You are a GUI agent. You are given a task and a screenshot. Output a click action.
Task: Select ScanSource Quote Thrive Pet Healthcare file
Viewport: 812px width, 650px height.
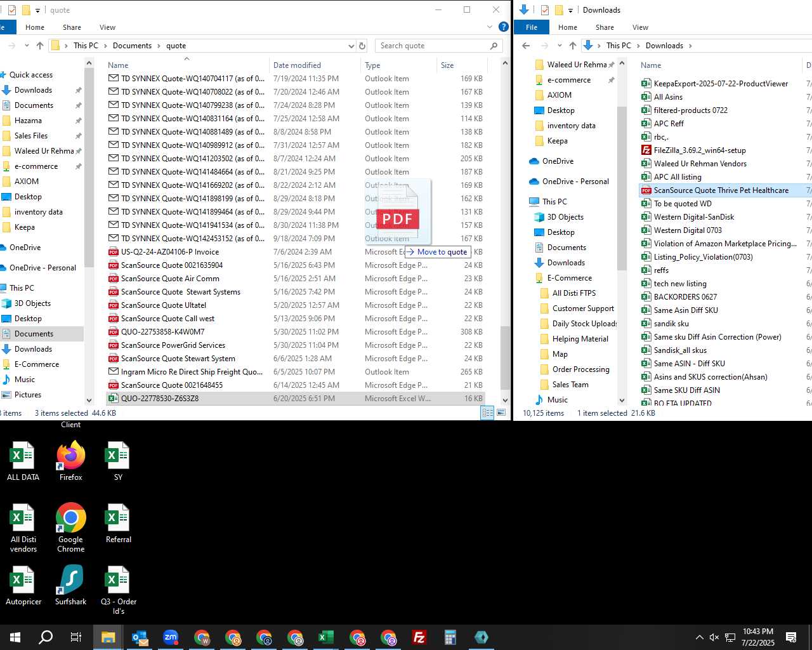(x=721, y=190)
